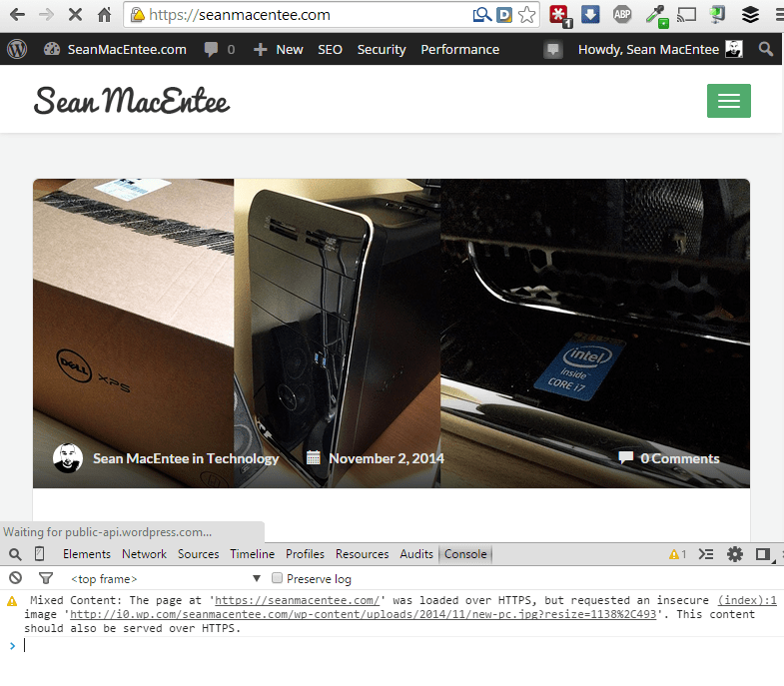784x686 pixels.
Task: Click the New content menu item
Action: point(278,49)
